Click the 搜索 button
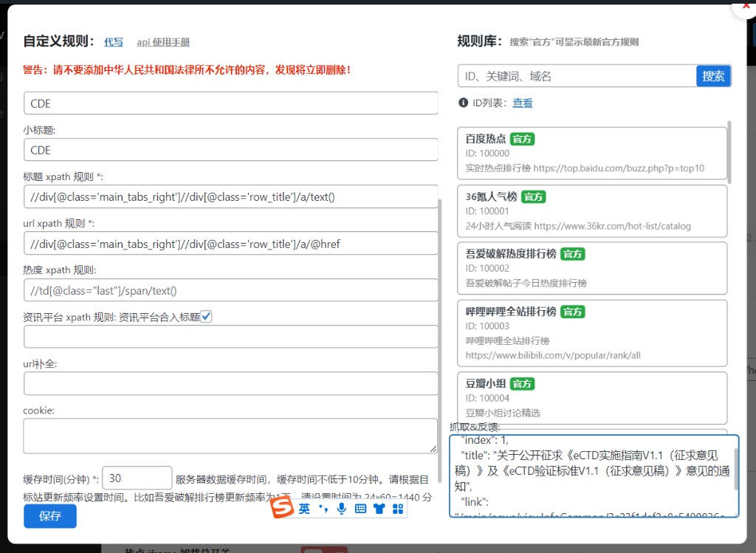Viewport: 756px width, 553px height. click(x=714, y=76)
